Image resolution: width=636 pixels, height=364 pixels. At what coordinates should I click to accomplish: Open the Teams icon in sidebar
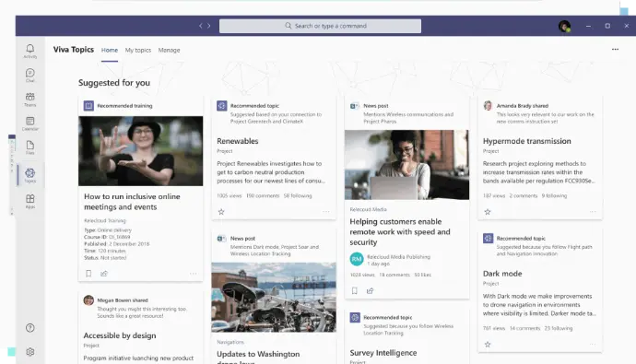coord(30,100)
